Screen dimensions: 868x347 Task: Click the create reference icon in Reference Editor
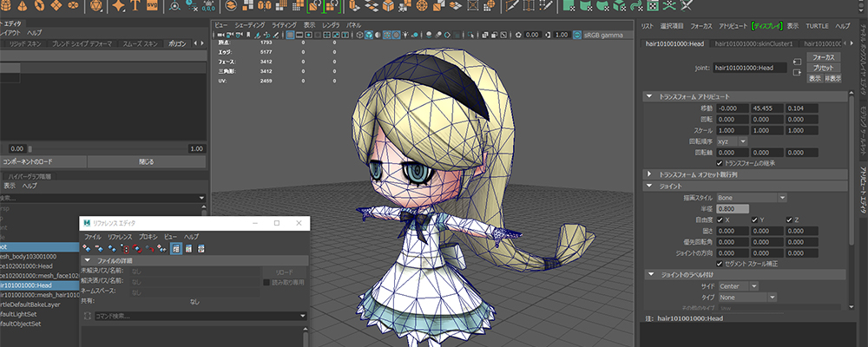point(87,248)
